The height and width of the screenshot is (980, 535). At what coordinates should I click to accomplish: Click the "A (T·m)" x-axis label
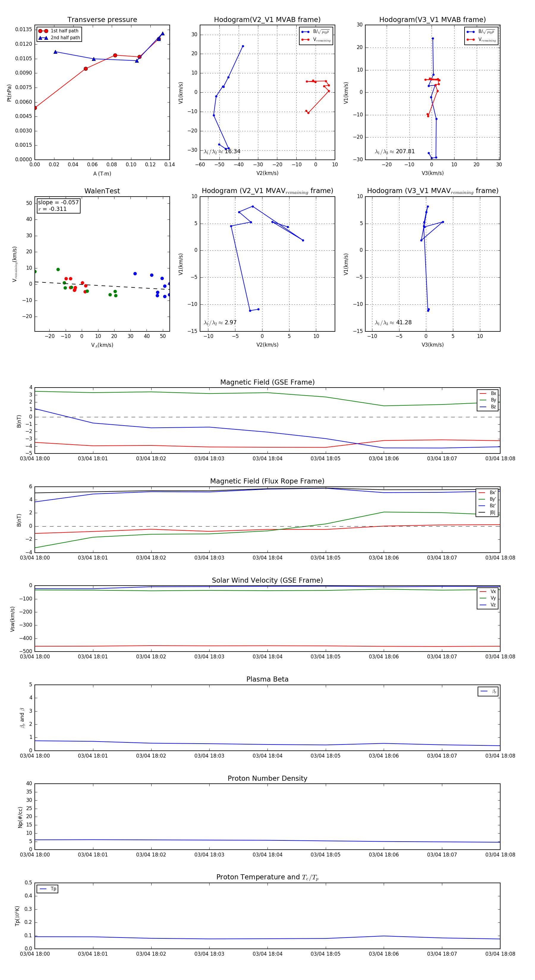point(102,174)
